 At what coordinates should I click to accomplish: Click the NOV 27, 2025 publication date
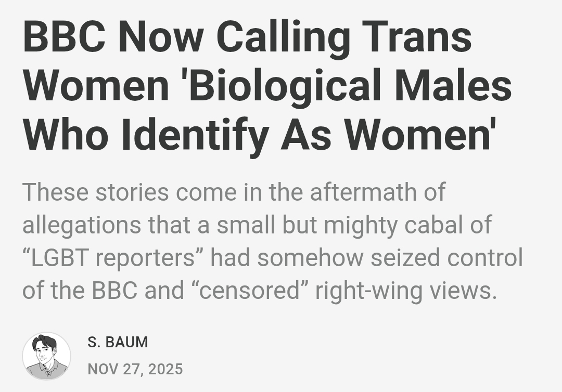135,369
